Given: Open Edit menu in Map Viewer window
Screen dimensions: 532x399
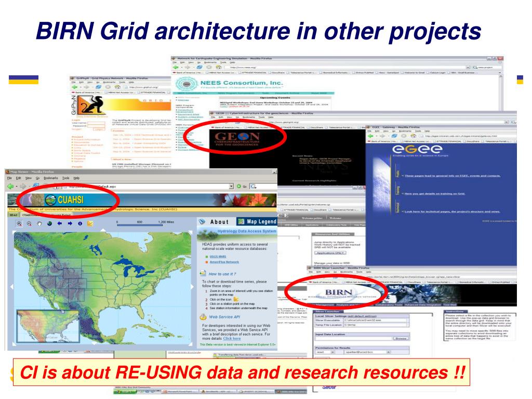Looking at the screenshot, I should [x=18, y=178].
